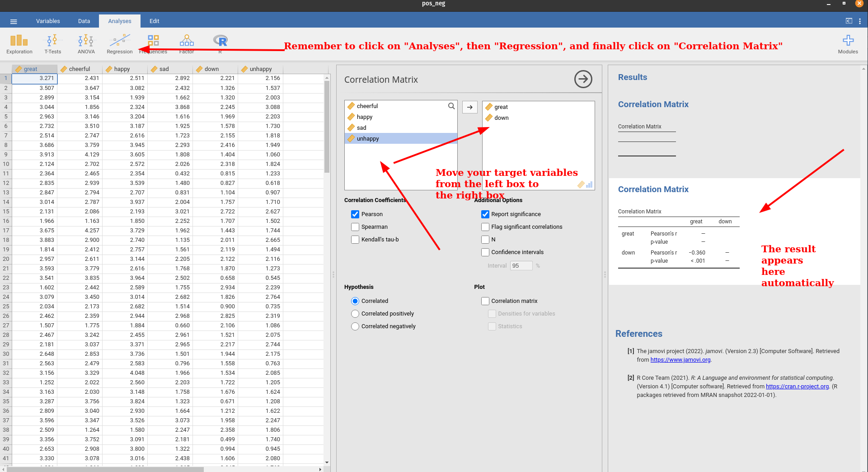
Task: Move selected variable with arrow button
Action: (x=469, y=107)
